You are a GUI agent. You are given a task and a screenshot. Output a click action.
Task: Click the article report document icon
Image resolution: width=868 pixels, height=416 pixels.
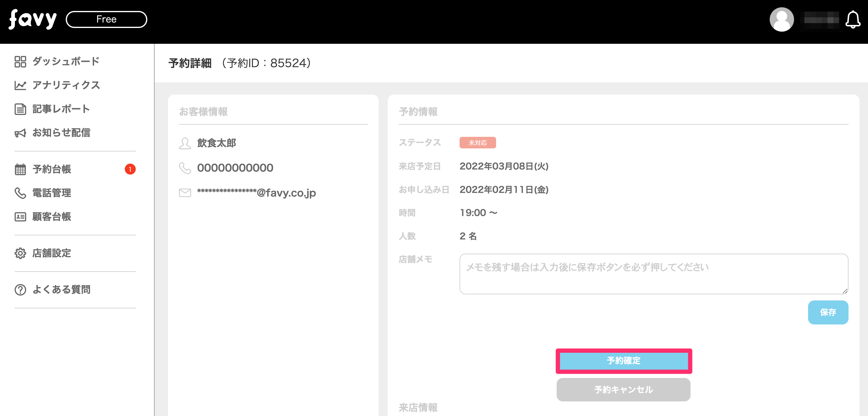(x=20, y=109)
